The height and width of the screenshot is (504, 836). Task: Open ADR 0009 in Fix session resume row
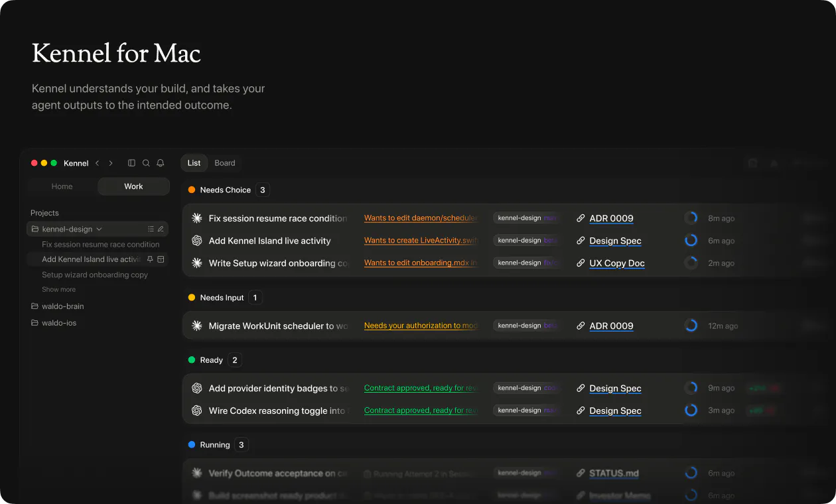611,218
